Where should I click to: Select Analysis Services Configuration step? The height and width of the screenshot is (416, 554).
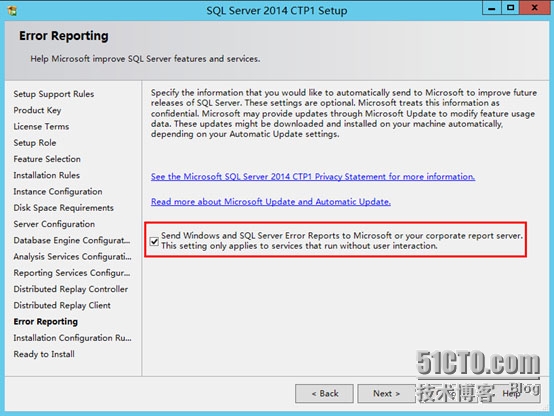[72, 257]
